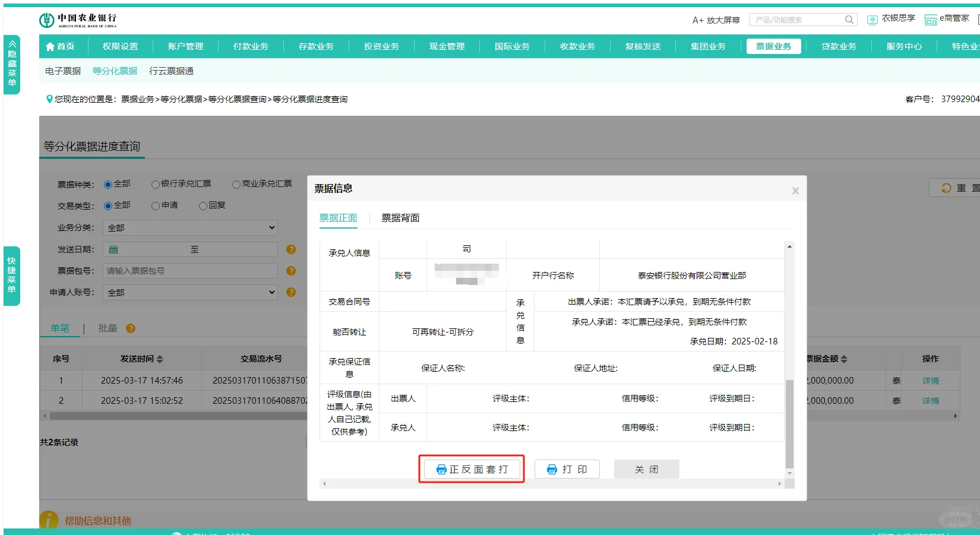Click help icon beside 批量 tab
Image resolution: width=980 pixels, height=535 pixels.
point(131,328)
